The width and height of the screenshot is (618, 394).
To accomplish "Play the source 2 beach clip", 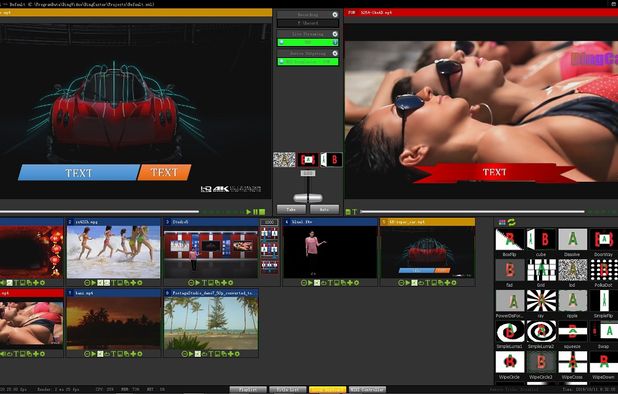I will pyautogui.click(x=93, y=283).
